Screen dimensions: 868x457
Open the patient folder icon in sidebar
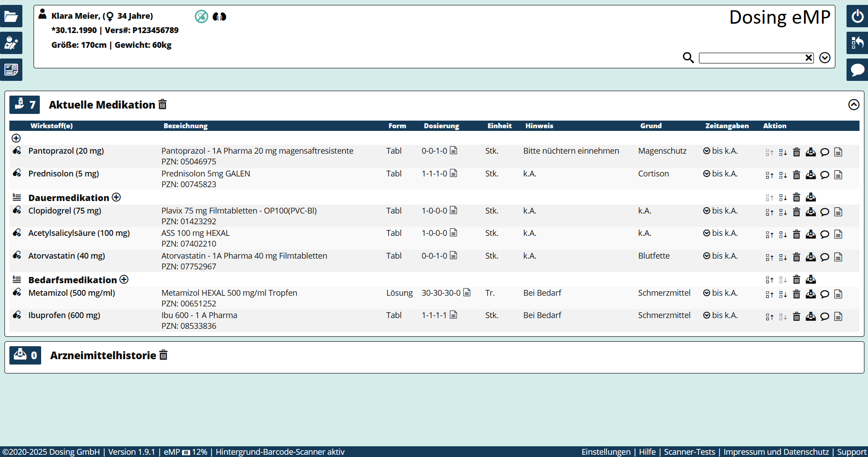(x=11, y=17)
